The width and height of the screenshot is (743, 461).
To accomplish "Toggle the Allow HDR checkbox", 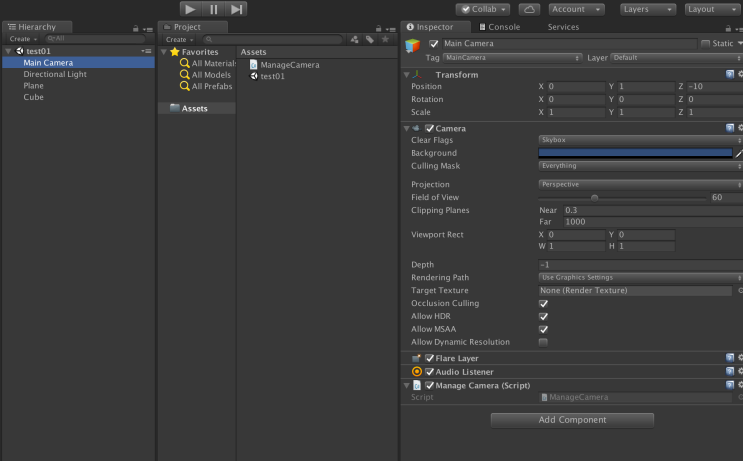I will [543, 316].
